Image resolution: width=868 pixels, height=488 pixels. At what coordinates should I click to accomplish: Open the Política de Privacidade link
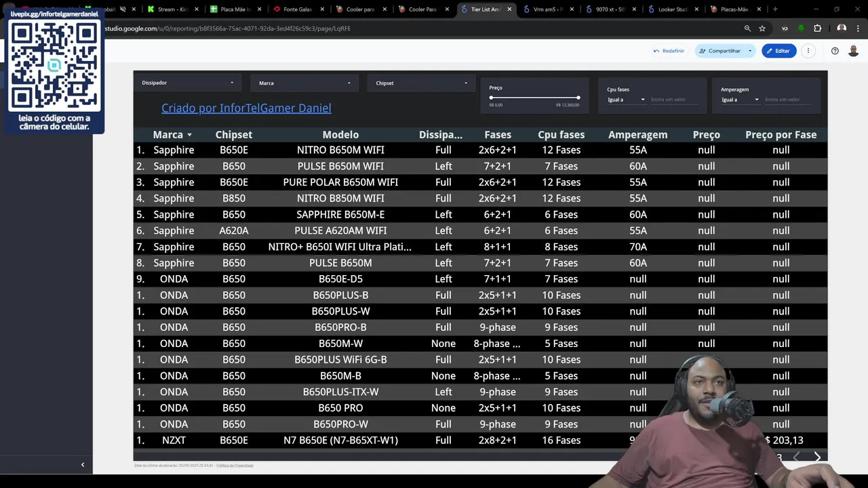235,466
